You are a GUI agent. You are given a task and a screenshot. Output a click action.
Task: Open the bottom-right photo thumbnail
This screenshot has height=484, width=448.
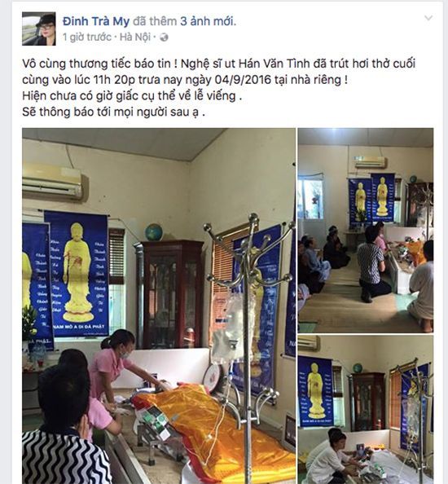point(365,410)
